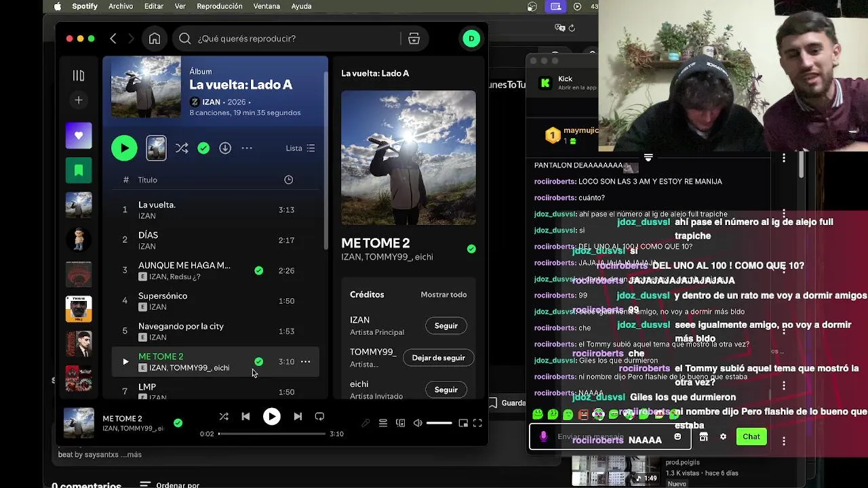
Task: Open now playing thumbnail in player bar
Action: pyautogui.click(x=79, y=423)
